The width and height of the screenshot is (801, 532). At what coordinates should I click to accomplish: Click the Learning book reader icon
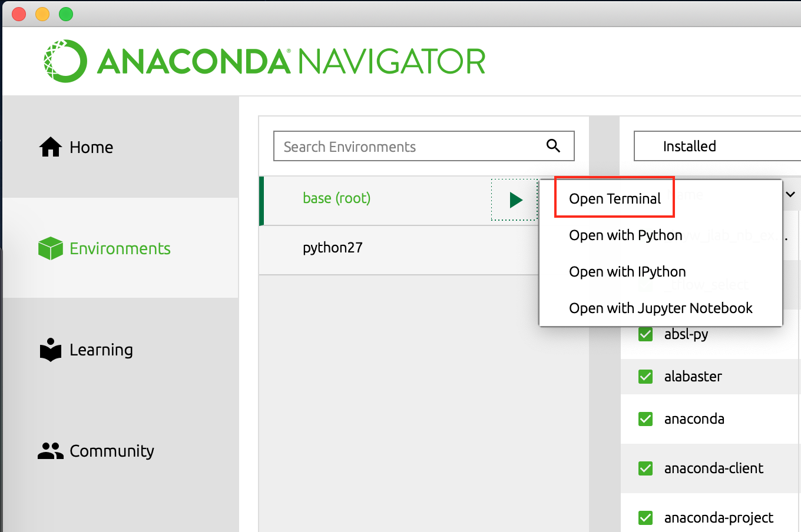51,350
